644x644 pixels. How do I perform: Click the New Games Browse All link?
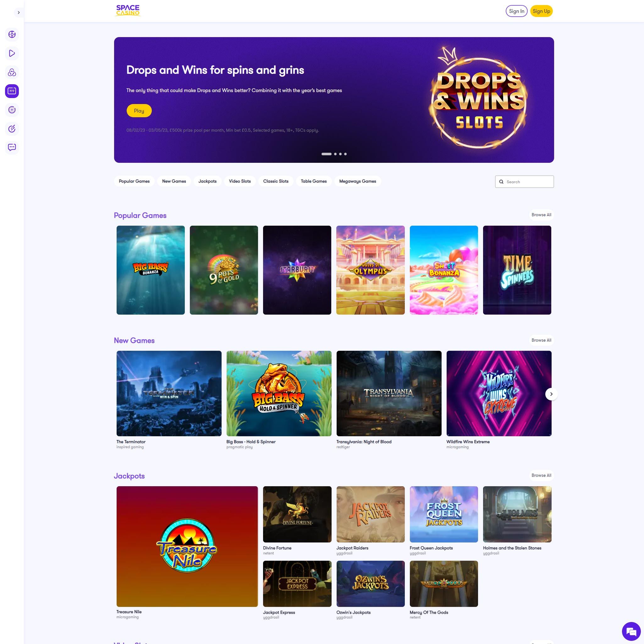coord(541,340)
